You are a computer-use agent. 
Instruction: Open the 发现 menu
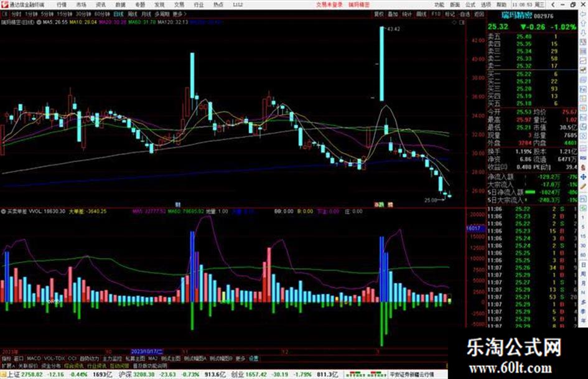tap(159, 4)
